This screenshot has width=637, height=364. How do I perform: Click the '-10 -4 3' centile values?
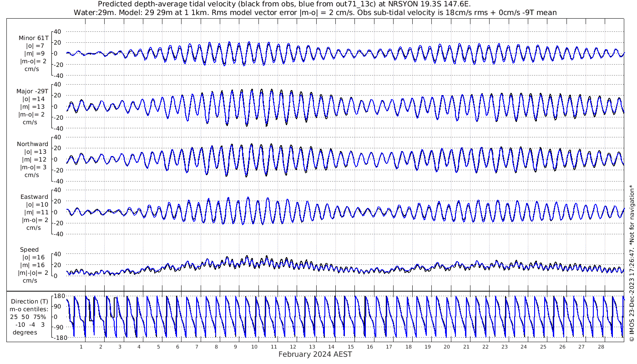(29, 324)
